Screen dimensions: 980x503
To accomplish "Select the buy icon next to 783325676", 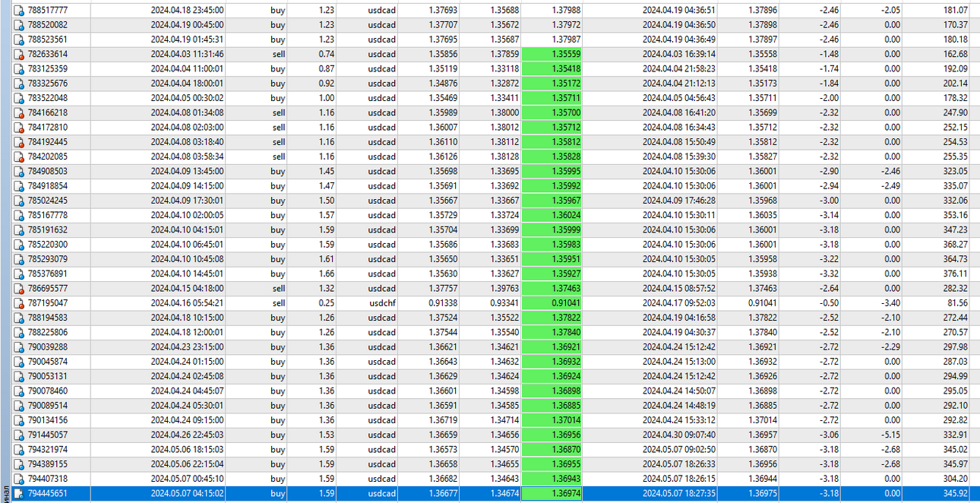I will [x=18, y=84].
